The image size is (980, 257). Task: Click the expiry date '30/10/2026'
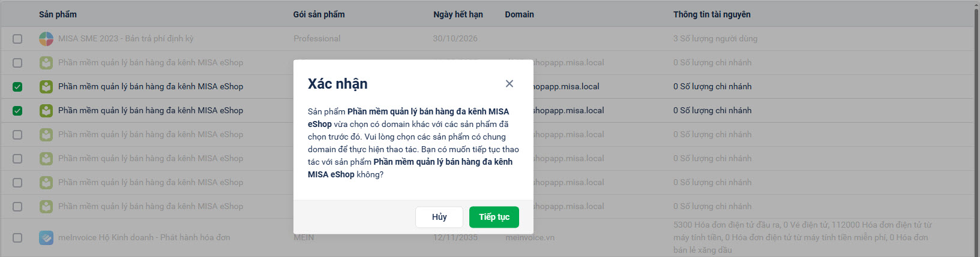[455, 38]
